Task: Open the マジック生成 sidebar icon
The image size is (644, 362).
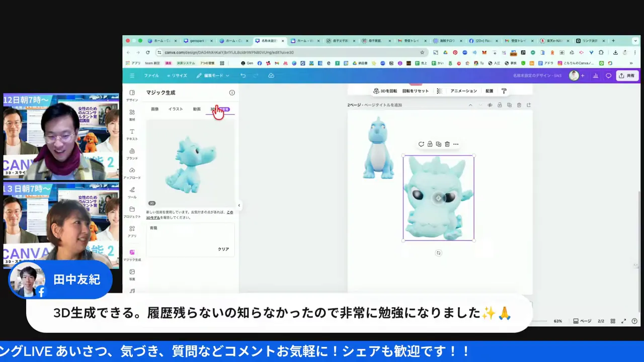Action: coord(132,254)
